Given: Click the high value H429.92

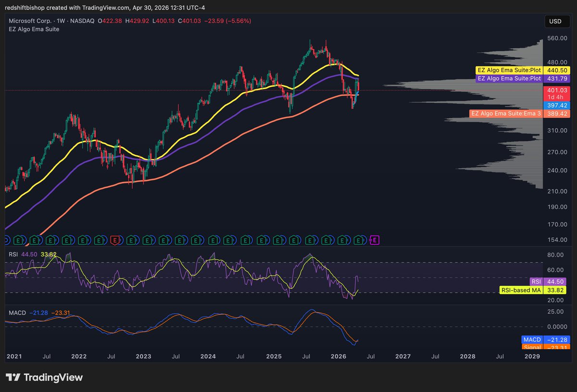Looking at the screenshot, I should [138, 21].
